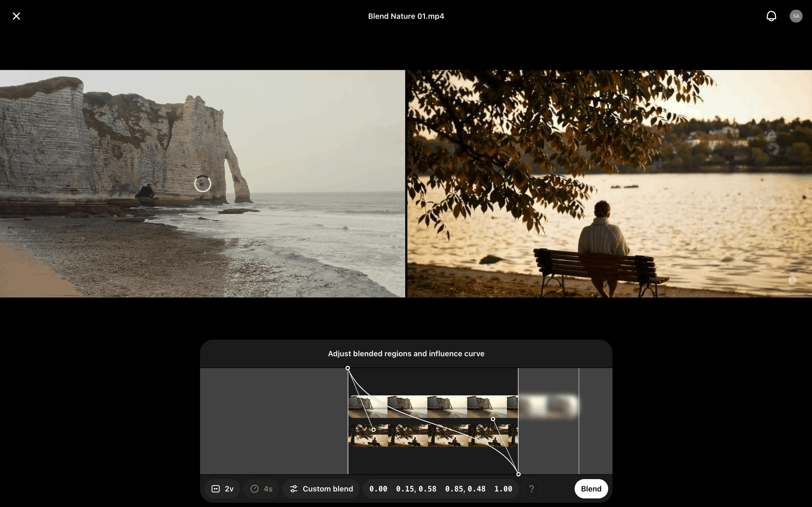This screenshot has height=507, width=812.
Task: Open the notifications bell
Action: coord(771,16)
